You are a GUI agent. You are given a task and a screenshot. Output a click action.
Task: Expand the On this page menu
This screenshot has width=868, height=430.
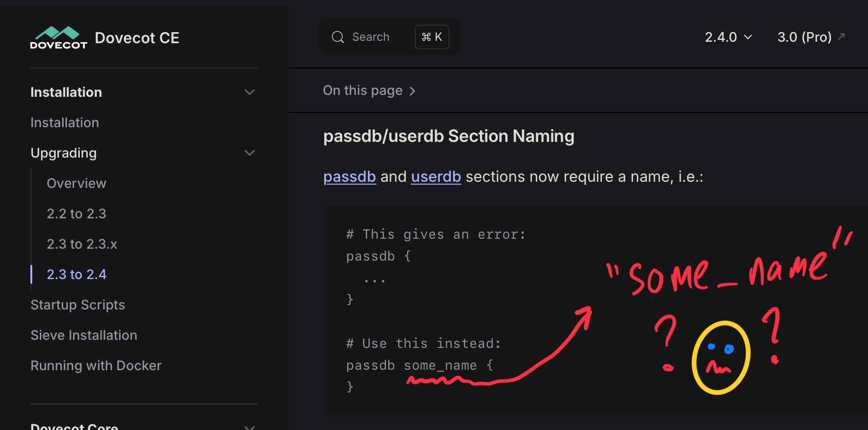[369, 91]
